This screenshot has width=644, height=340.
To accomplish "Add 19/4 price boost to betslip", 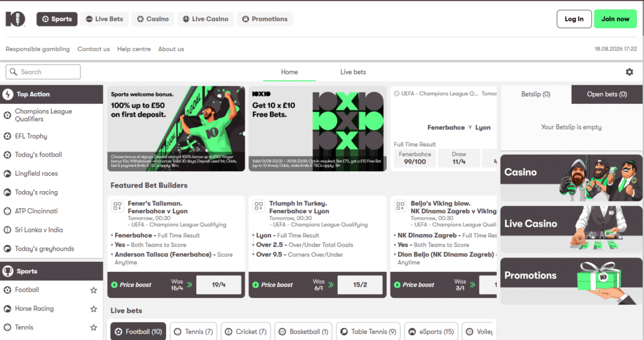I will [219, 285].
